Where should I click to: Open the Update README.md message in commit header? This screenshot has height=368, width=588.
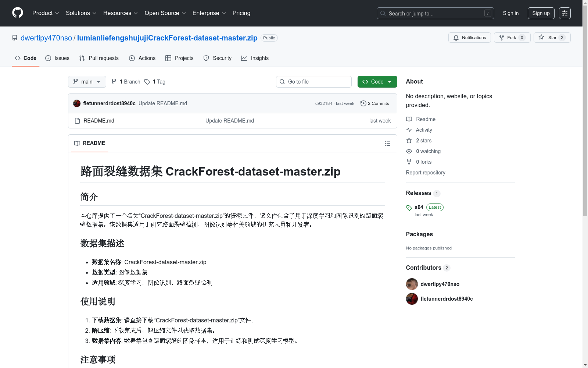click(x=163, y=103)
